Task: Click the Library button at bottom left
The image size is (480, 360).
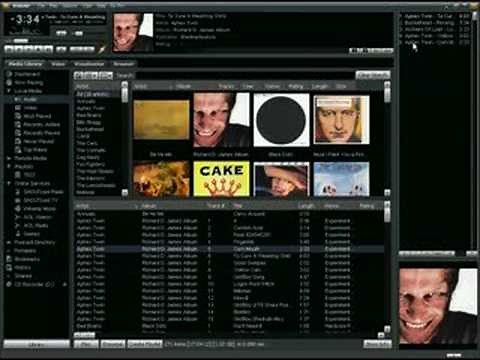Action: coord(36,344)
